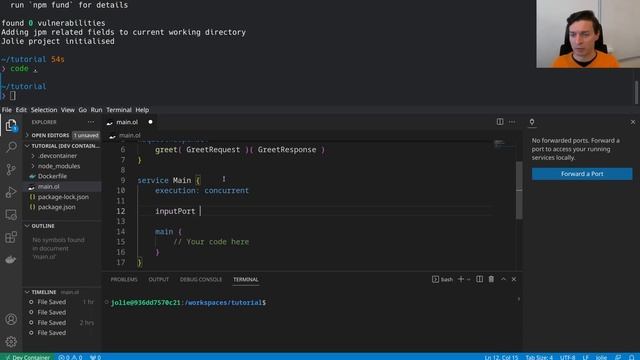Viewport: 640px width, 360px height.
Task: Click UTF-8 encoding in status bar
Action: point(567,357)
